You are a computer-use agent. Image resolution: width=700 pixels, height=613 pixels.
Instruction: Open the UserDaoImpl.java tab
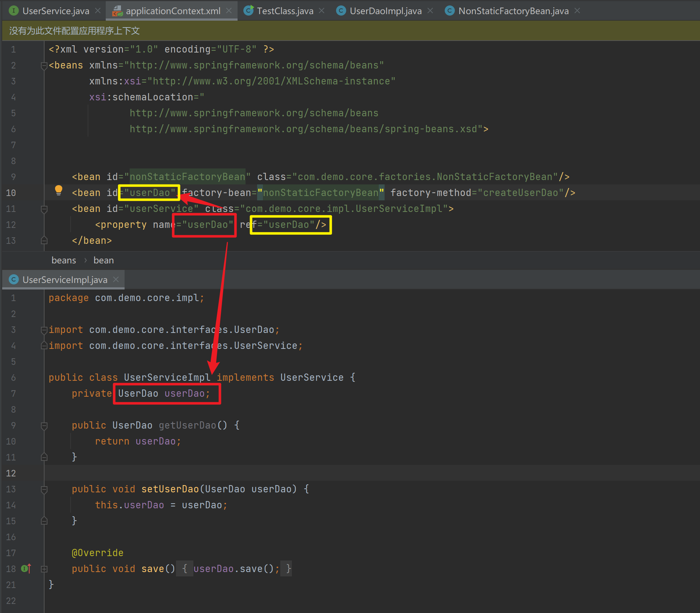(385, 11)
